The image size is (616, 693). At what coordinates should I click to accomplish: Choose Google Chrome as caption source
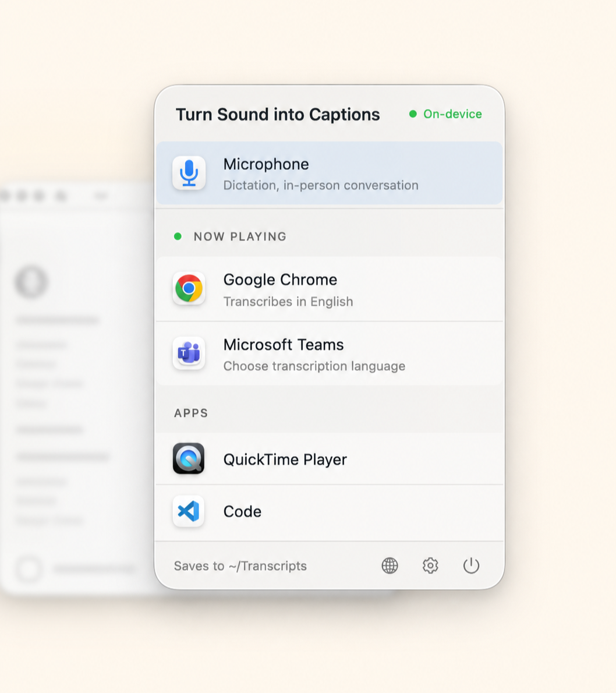[329, 289]
